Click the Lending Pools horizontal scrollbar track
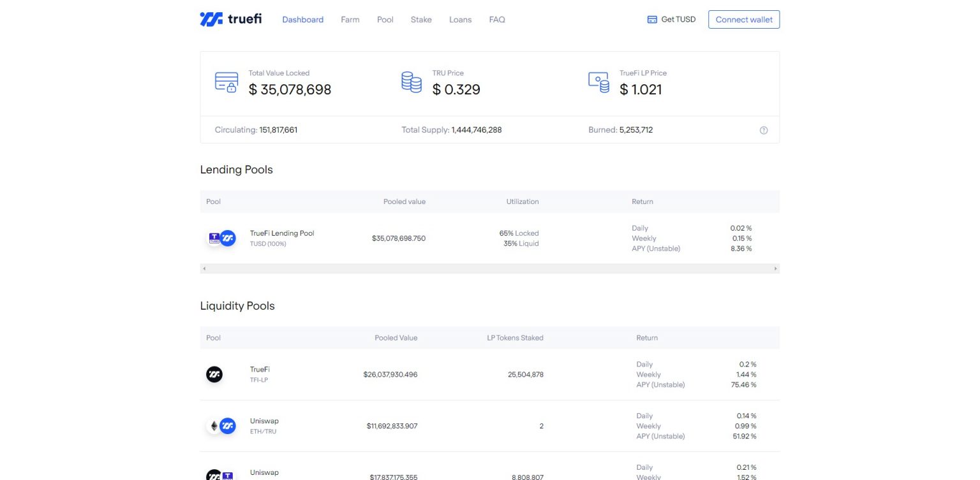 489,269
